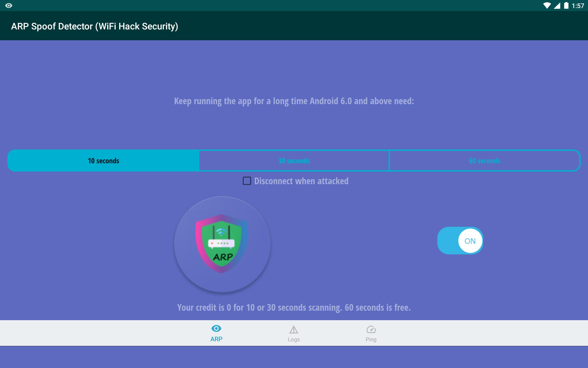Tap 'Your credit is 0' message
The image size is (588, 368).
(x=294, y=308)
